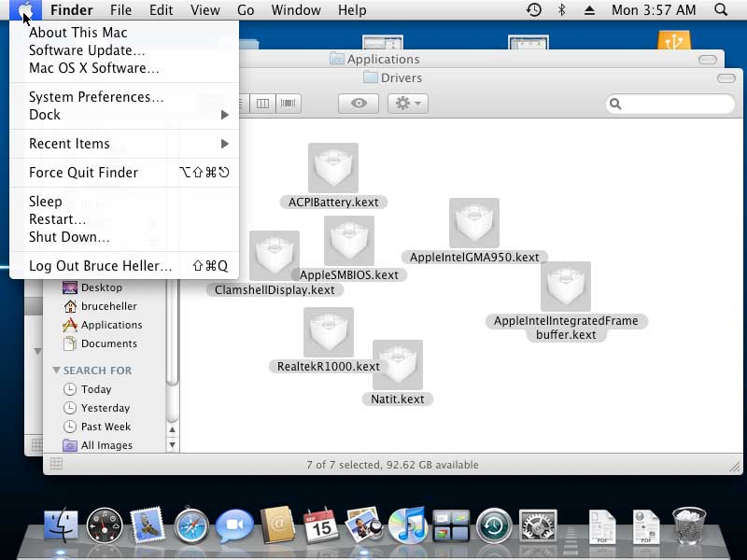The image size is (747, 560).
Task: Open Address Book in the Dock
Action: tap(277, 525)
